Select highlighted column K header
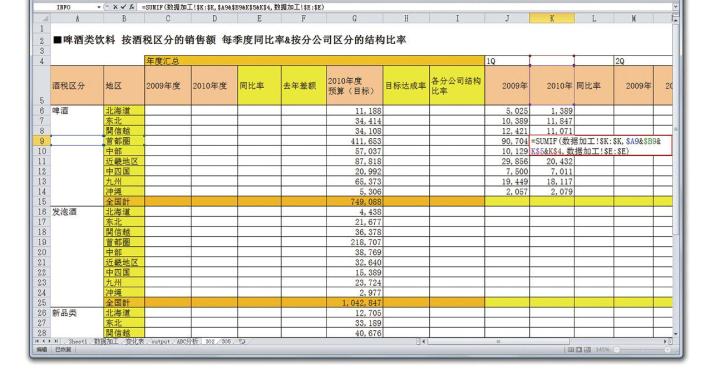The width and height of the screenshot is (720, 378). click(x=552, y=18)
